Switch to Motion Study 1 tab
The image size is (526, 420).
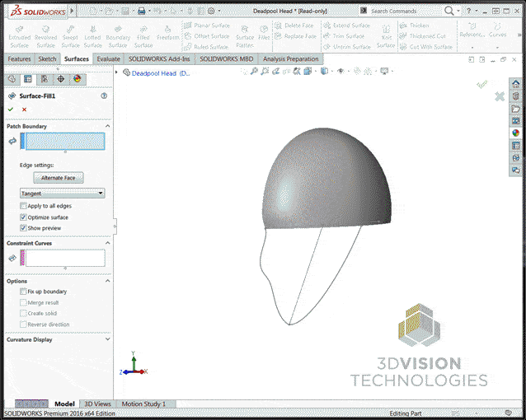[143, 404]
